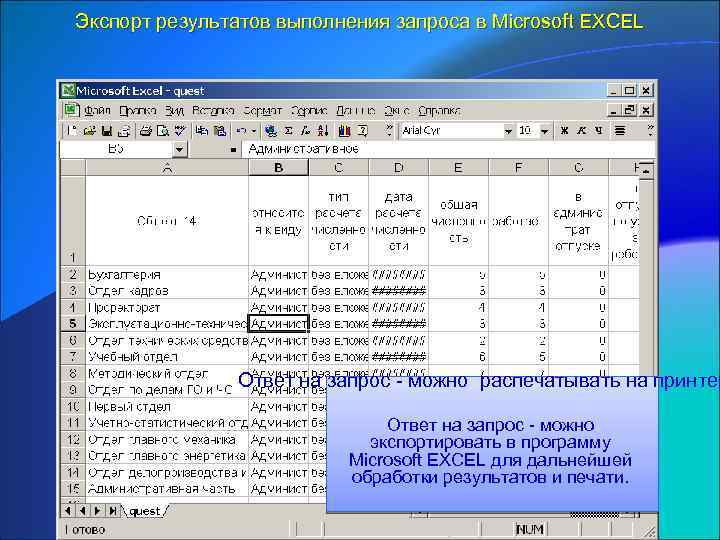Image resolution: width=720 pixels, height=540 pixels.
Task: Click cell Бухгалтерия in row 2
Action: [167, 275]
